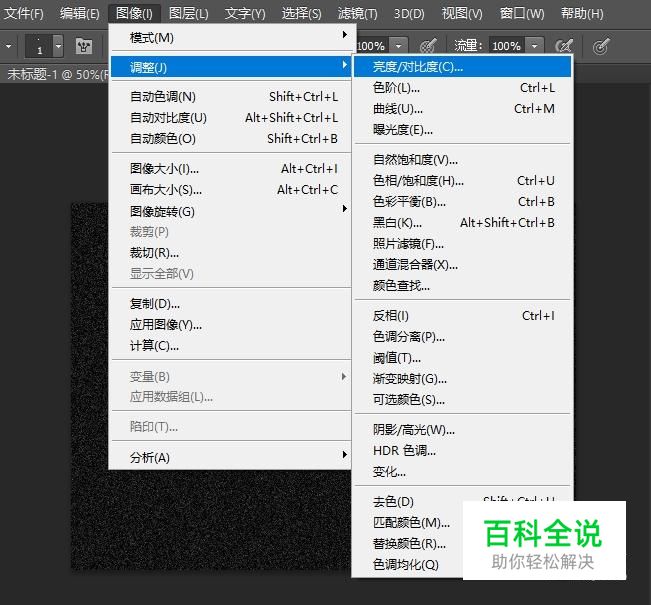Select 阈值(T)...
Screen dimensions: 651x605
pyautogui.click(x=463, y=358)
